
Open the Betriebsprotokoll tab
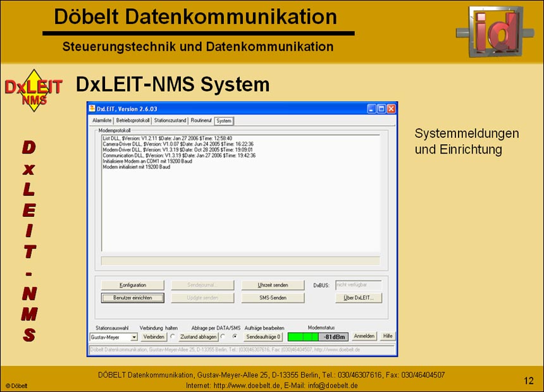pos(133,120)
